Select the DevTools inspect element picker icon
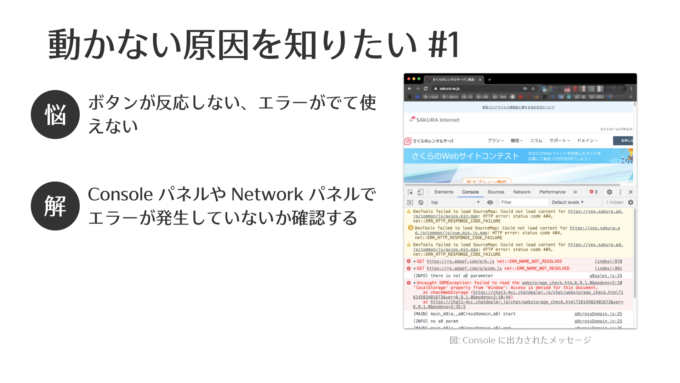The height and width of the screenshot is (383, 680). (x=410, y=192)
